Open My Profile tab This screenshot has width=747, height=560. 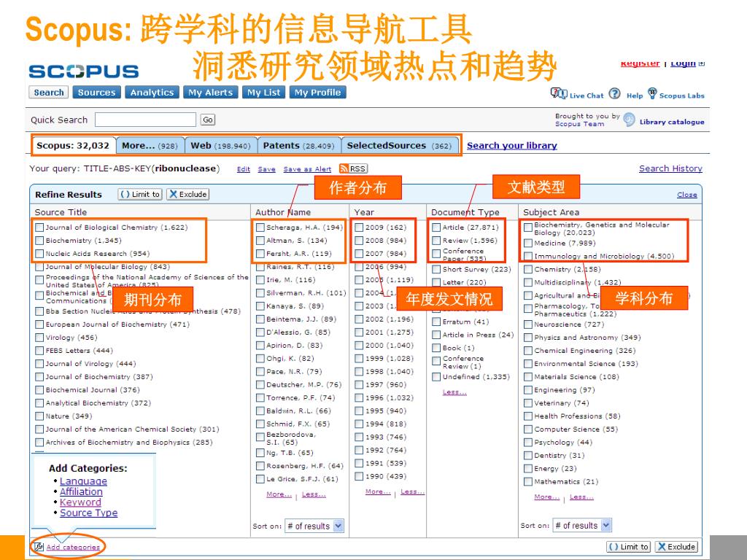318,93
